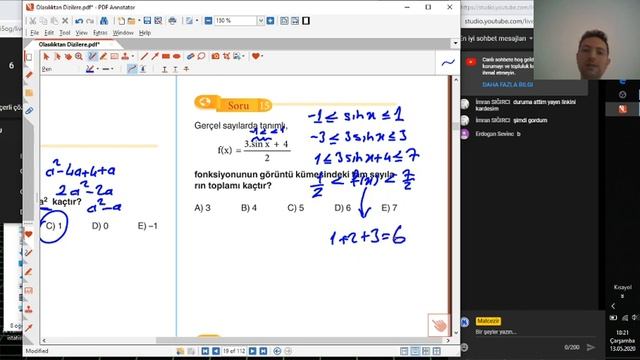The width and height of the screenshot is (640, 360).
Task: Click the paperclip attachments sidebar icon
Action: tap(29, 111)
